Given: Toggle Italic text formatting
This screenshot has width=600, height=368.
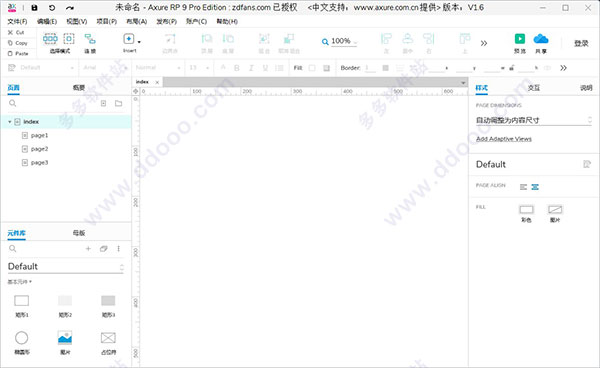Looking at the screenshot, I should 251,68.
